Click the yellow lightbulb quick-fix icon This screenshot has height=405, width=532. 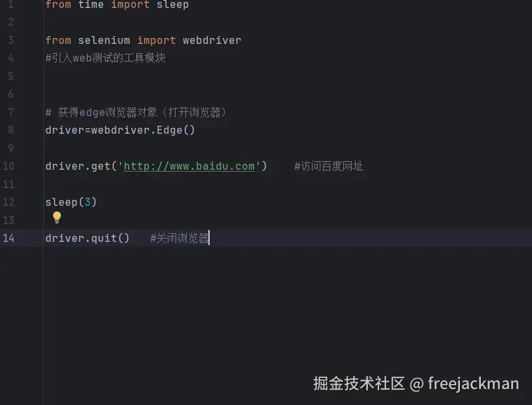click(x=57, y=217)
